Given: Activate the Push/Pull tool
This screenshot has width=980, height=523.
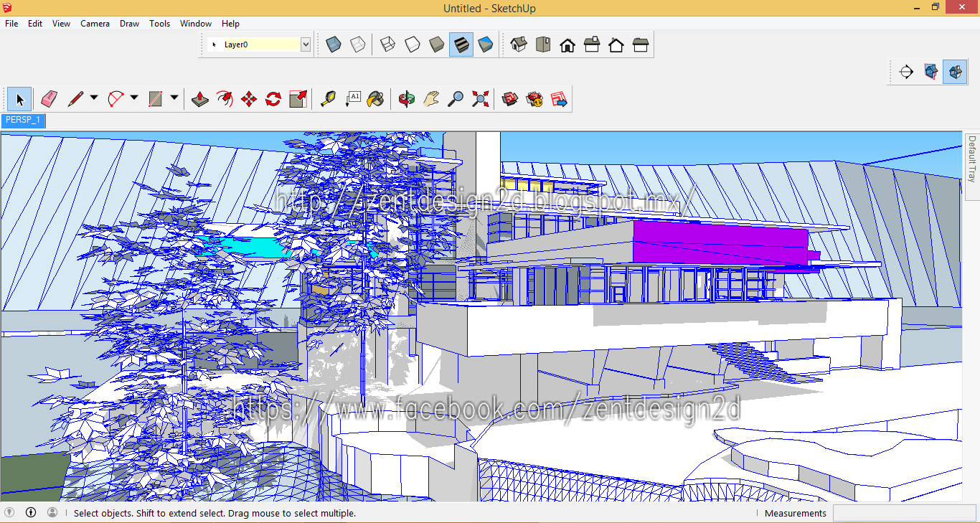Looking at the screenshot, I should pyautogui.click(x=200, y=99).
